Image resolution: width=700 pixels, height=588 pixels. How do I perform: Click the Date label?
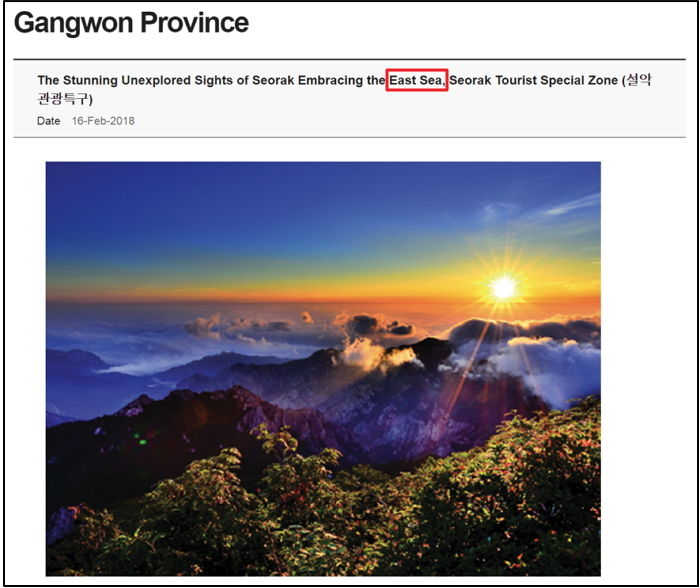49,121
